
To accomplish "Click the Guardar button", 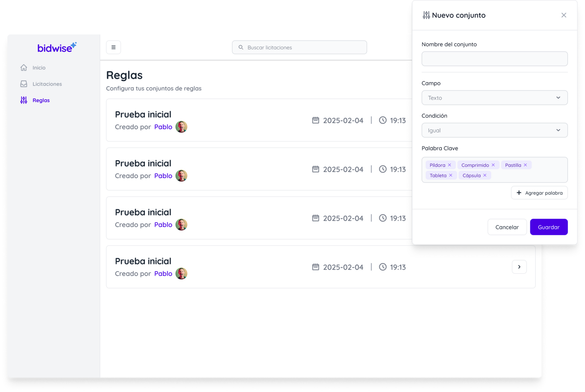I will coord(548,227).
